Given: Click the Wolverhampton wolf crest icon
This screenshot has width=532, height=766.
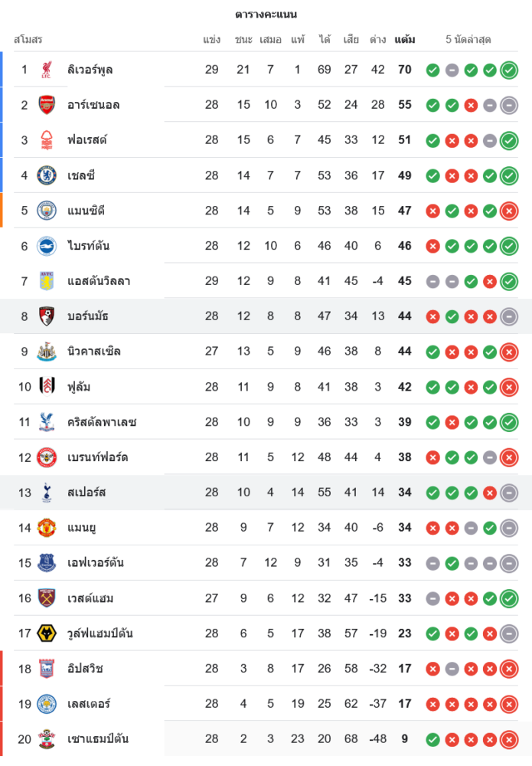Looking at the screenshot, I should pos(47,633).
